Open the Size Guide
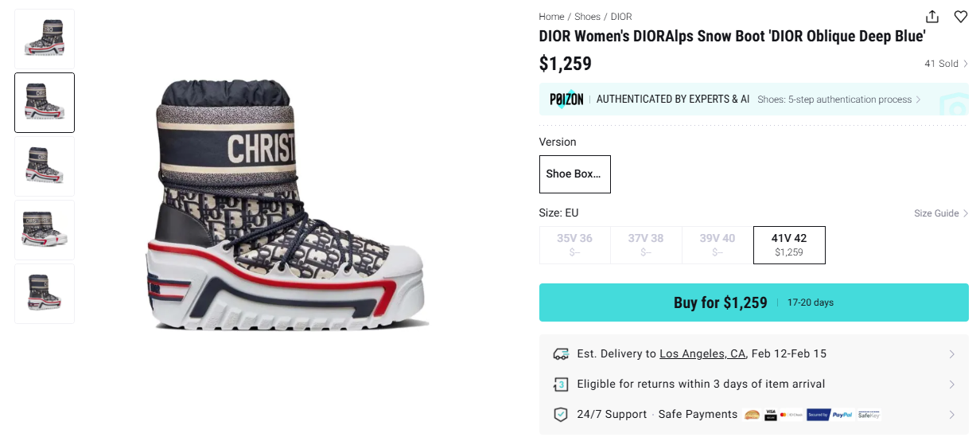Screen dimensions: 980x441 [x=940, y=213]
